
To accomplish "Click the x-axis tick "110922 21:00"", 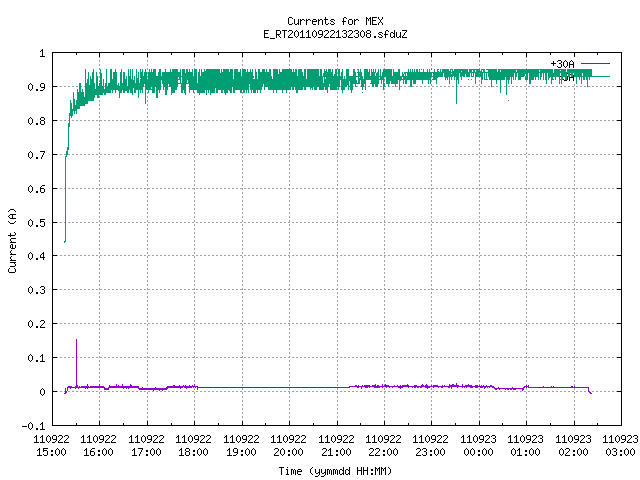I will point(336,445).
